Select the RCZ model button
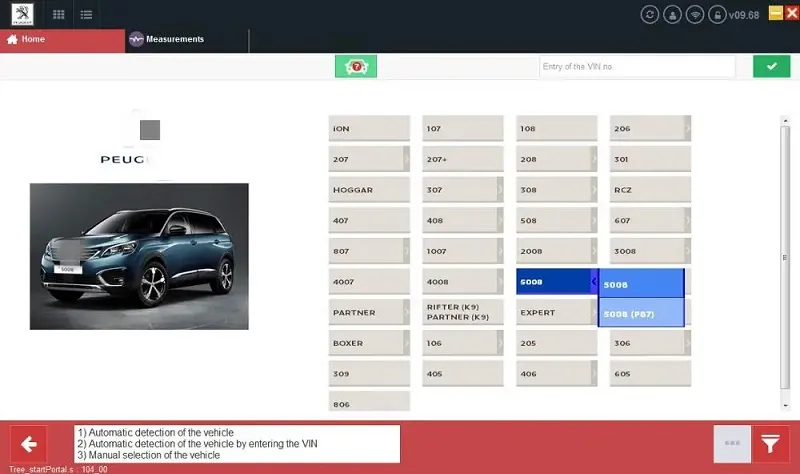800x474 pixels. tap(651, 189)
